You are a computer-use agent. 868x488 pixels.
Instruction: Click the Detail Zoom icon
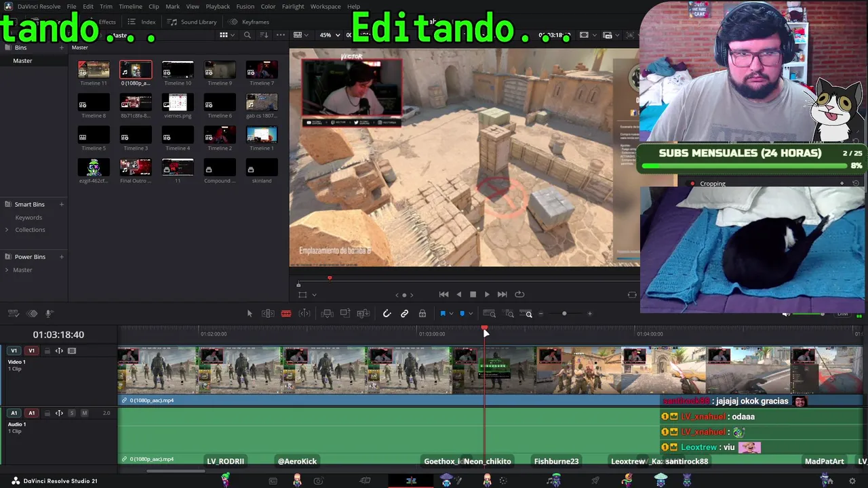click(x=509, y=314)
